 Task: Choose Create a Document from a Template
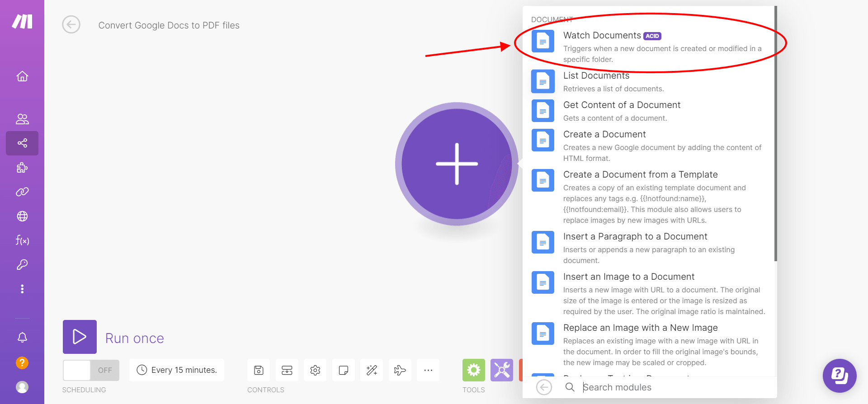click(640, 175)
